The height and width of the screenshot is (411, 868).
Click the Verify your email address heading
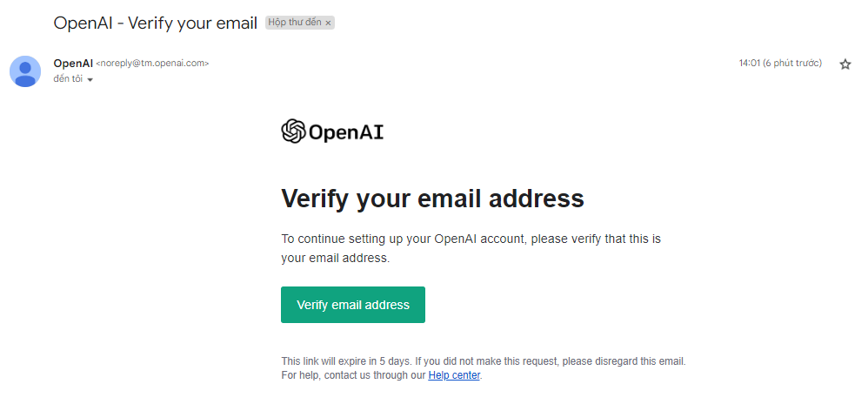pyautogui.click(x=432, y=199)
